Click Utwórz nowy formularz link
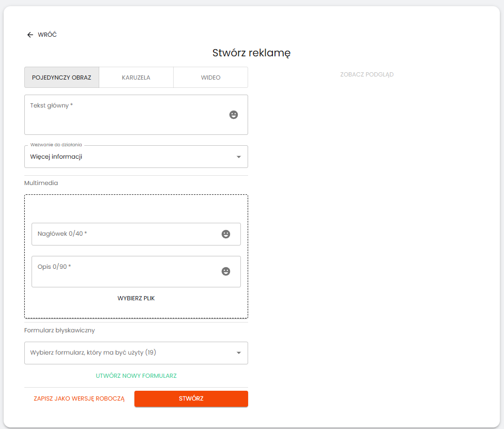 (x=136, y=376)
